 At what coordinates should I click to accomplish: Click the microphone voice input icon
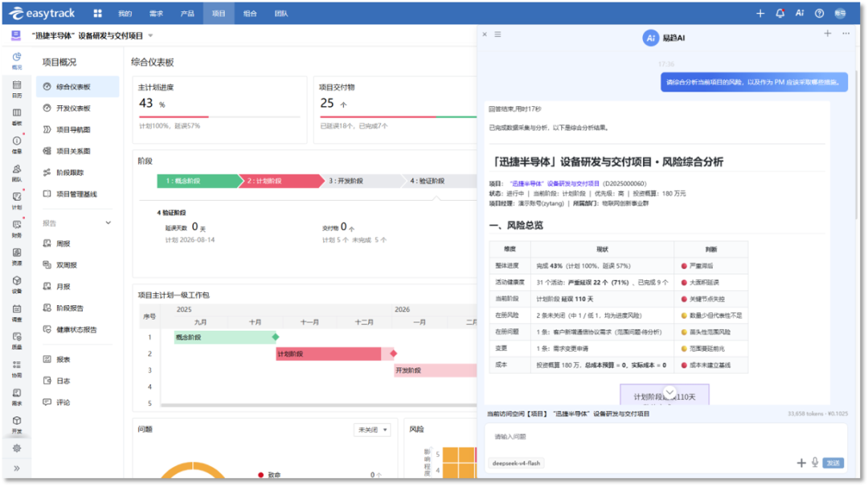pos(815,462)
